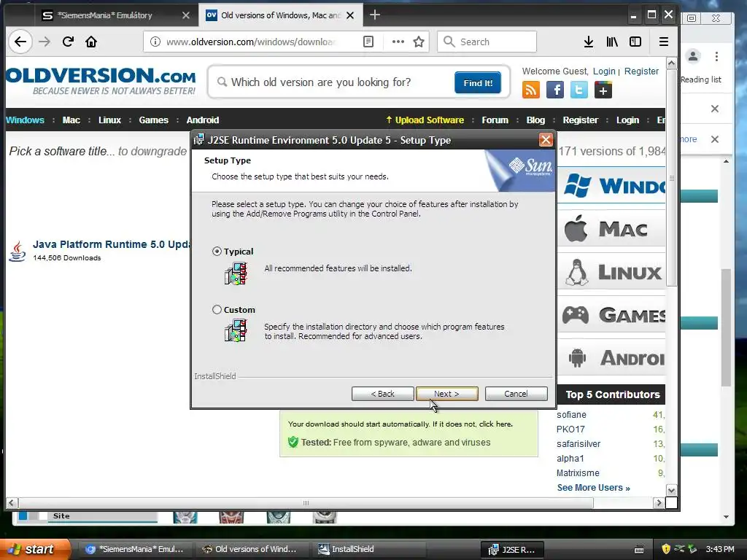Click the Chrome profile avatar icon
The height and width of the screenshot is (560, 747).
(x=693, y=57)
